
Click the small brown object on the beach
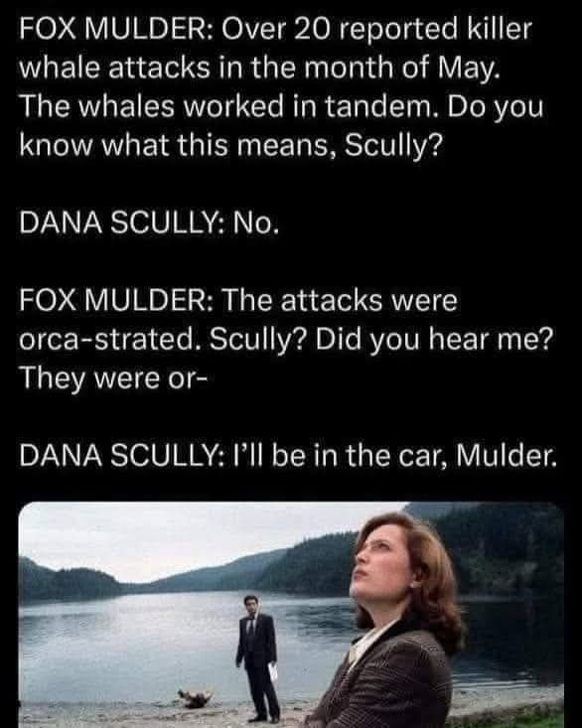click(195, 698)
